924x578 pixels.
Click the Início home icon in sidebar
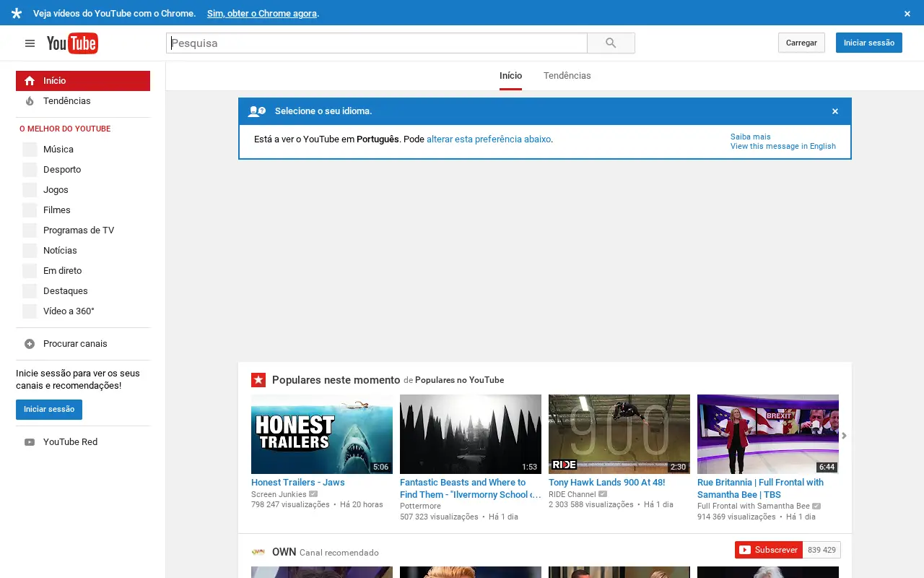30,81
